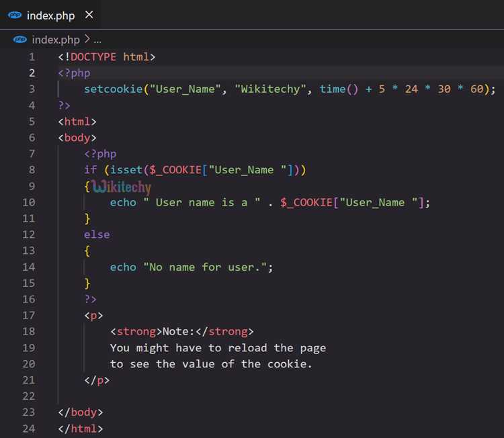Click the " User name is a " string

click(202, 202)
